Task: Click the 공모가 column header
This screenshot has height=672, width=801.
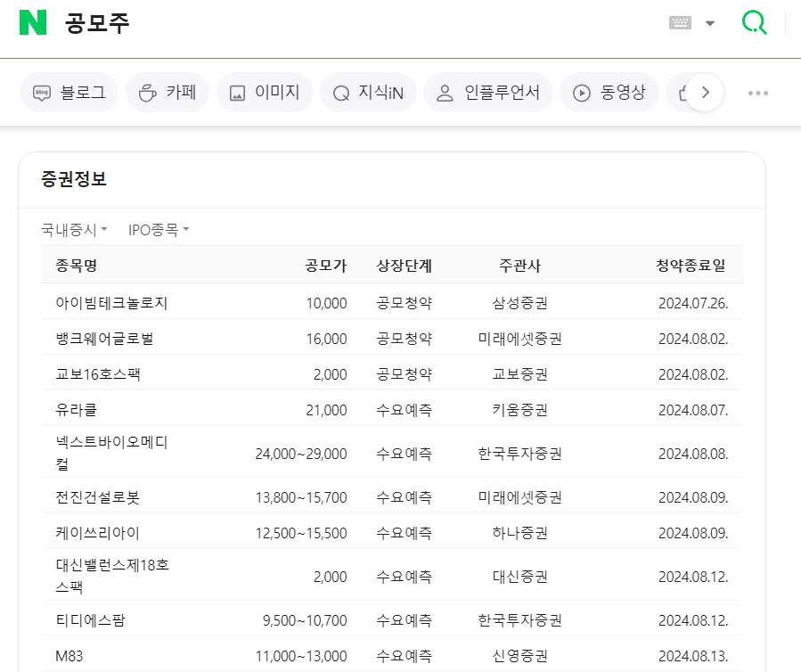Action: [x=326, y=266]
